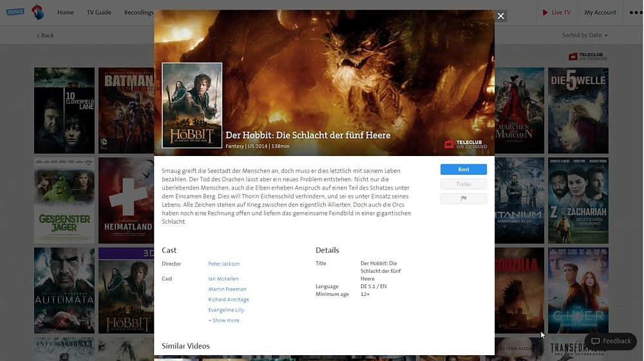Open the three-dots more menu

tap(636, 12)
